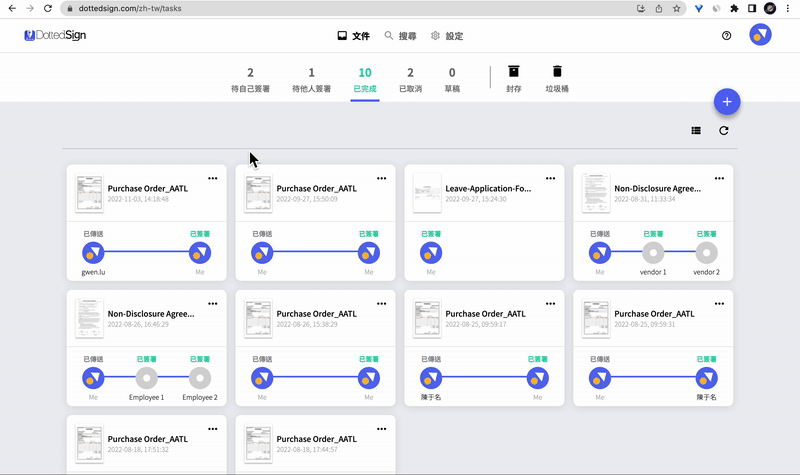Click the vendor 1 signer circle
The height and width of the screenshot is (475, 800).
(x=653, y=253)
